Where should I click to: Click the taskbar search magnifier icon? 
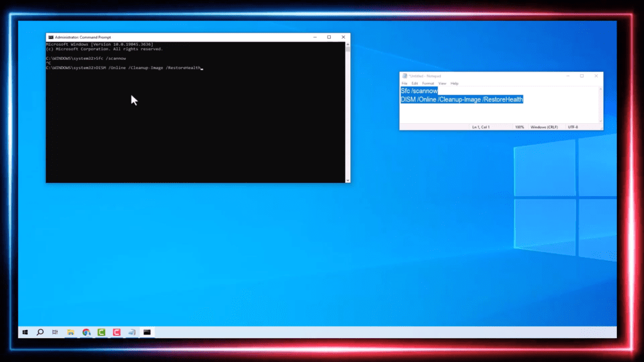40,332
